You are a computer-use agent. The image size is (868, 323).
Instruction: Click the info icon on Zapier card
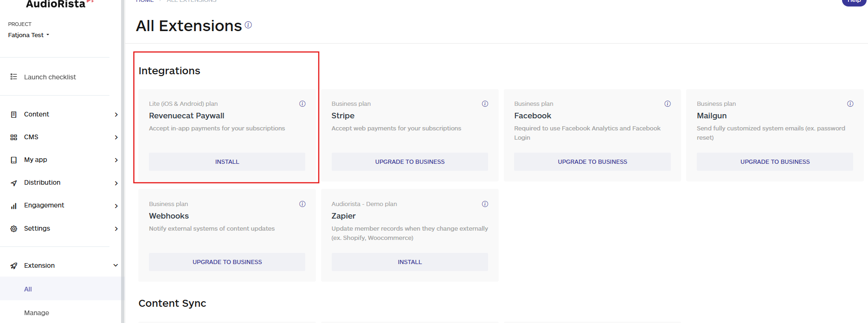(485, 204)
